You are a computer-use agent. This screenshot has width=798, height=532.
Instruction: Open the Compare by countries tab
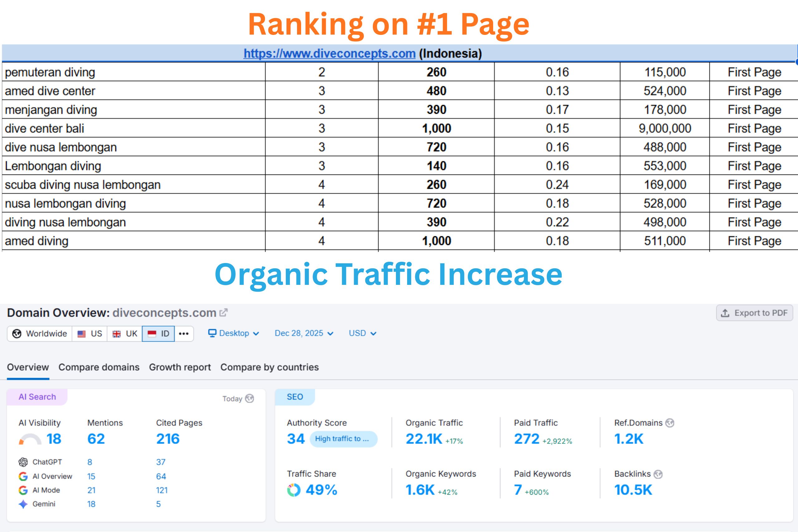[x=269, y=367]
